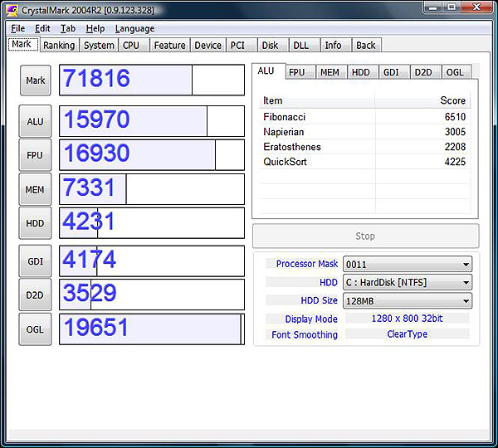This screenshot has height=448, width=498.
Task: Run the GDI benchmark button
Action: pos(35,261)
